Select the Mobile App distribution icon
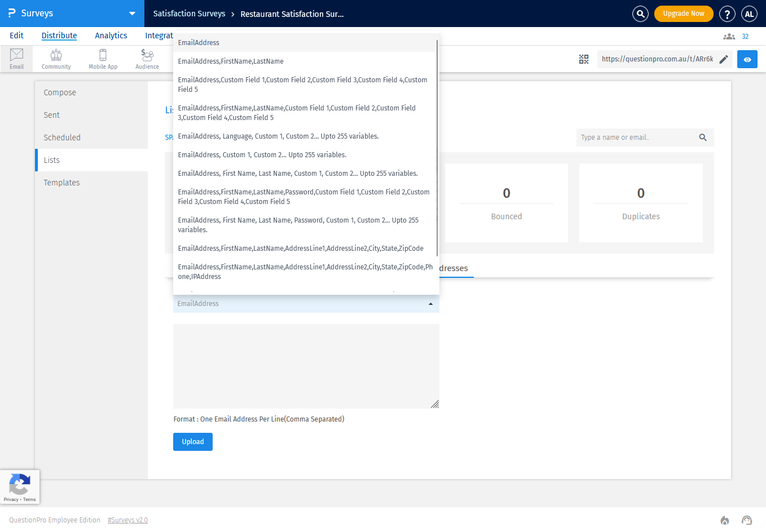This screenshot has width=766, height=532. [x=103, y=59]
